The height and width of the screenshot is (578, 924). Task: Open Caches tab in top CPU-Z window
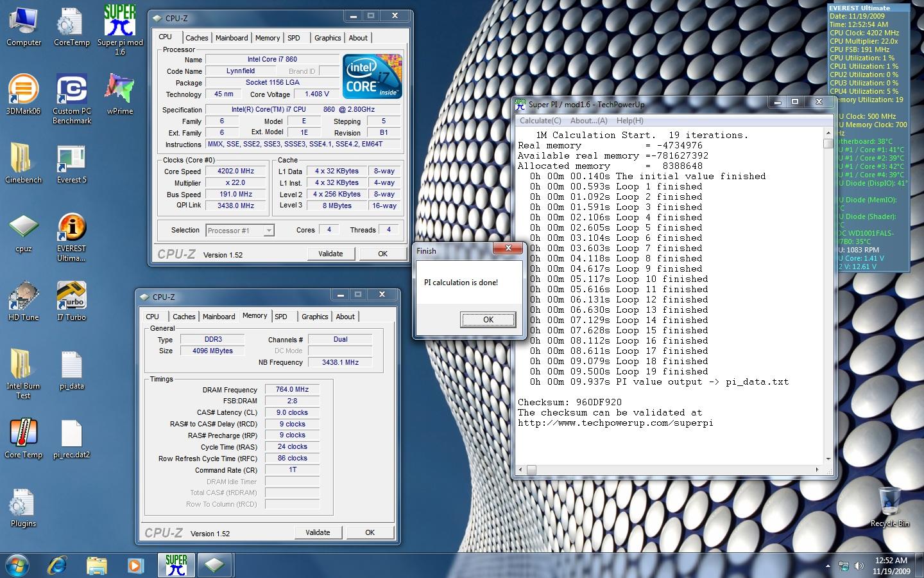pyautogui.click(x=196, y=38)
